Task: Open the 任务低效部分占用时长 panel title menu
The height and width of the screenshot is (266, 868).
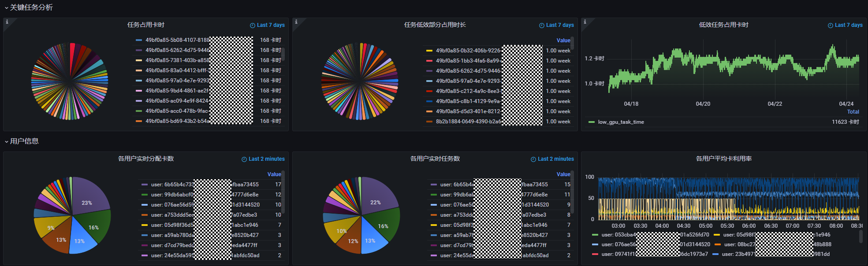Action: tap(435, 25)
